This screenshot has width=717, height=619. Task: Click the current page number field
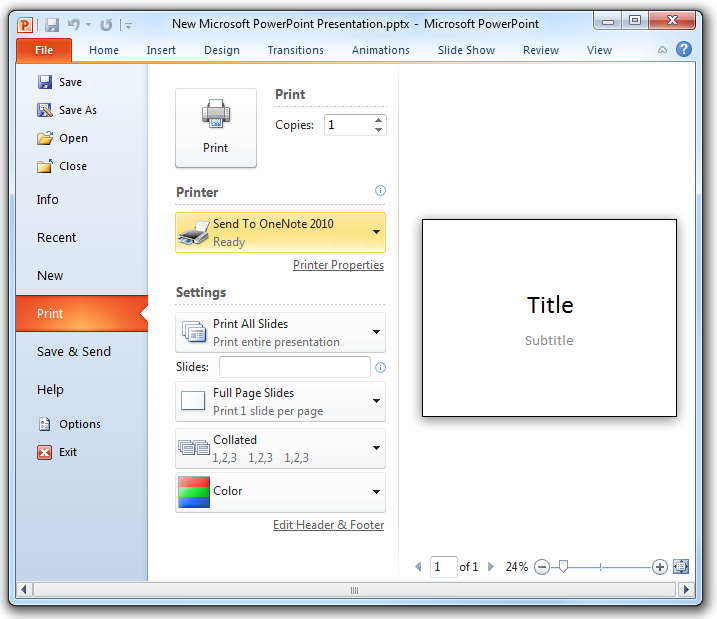coord(443,567)
